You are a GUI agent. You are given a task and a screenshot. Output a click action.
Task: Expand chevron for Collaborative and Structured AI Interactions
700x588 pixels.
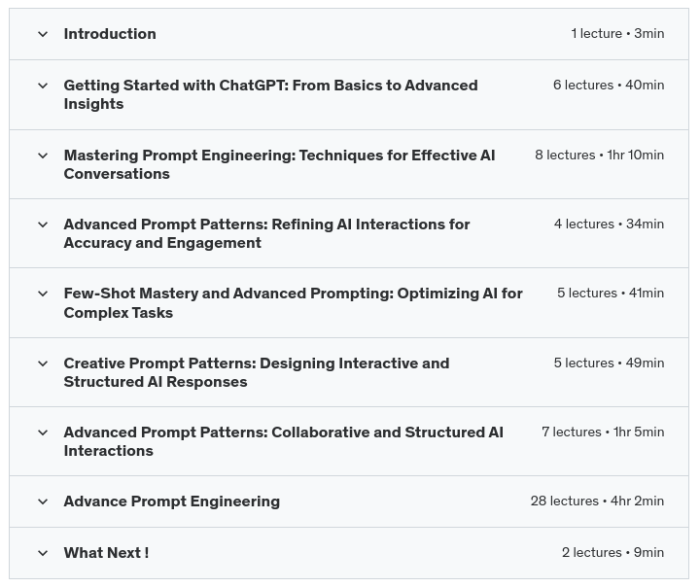[43, 432]
